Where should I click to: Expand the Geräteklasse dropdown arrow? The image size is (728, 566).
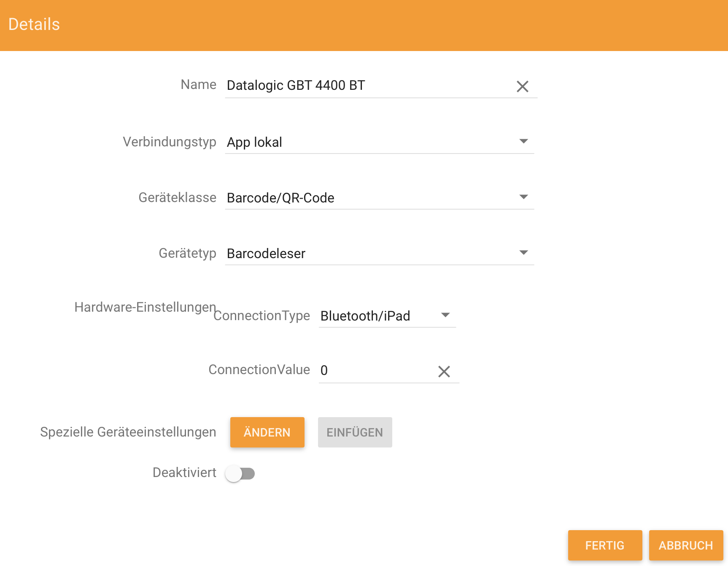(x=523, y=197)
